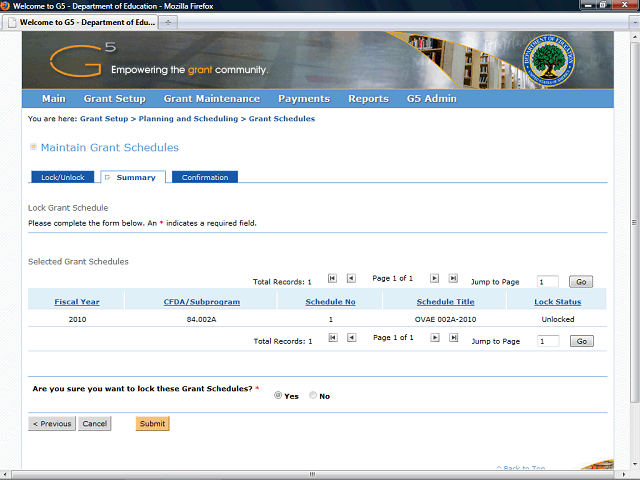Screen dimensions: 640x480
Task: Open the Main menu
Action: click(x=54, y=99)
